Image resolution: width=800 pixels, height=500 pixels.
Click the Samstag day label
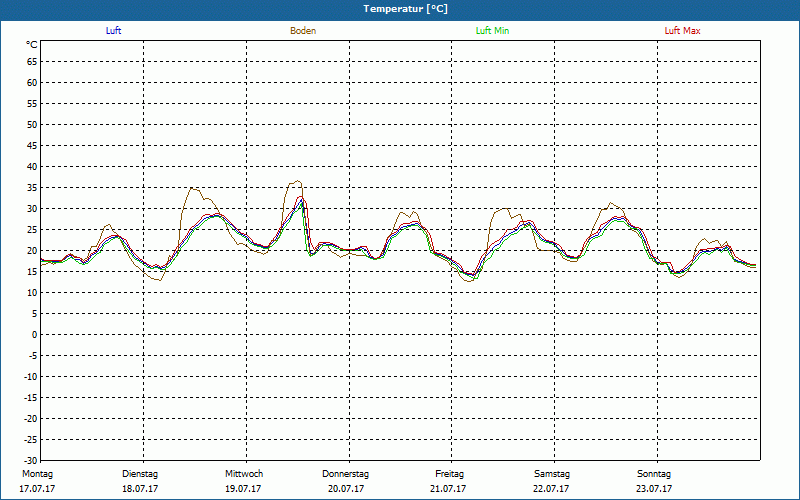coord(552,474)
